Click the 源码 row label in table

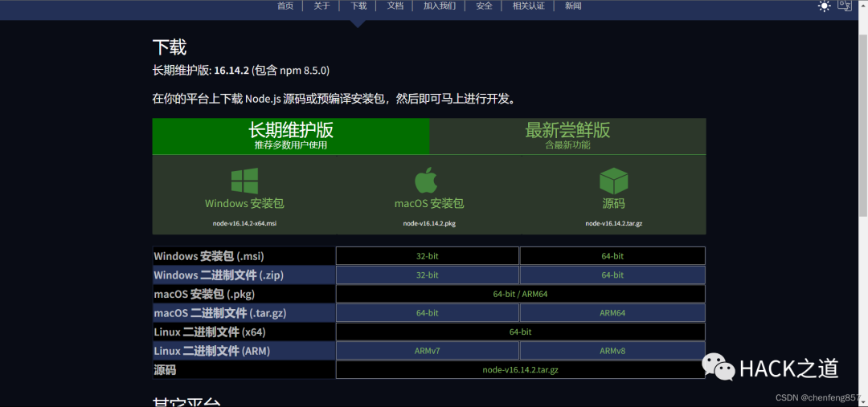tap(165, 370)
